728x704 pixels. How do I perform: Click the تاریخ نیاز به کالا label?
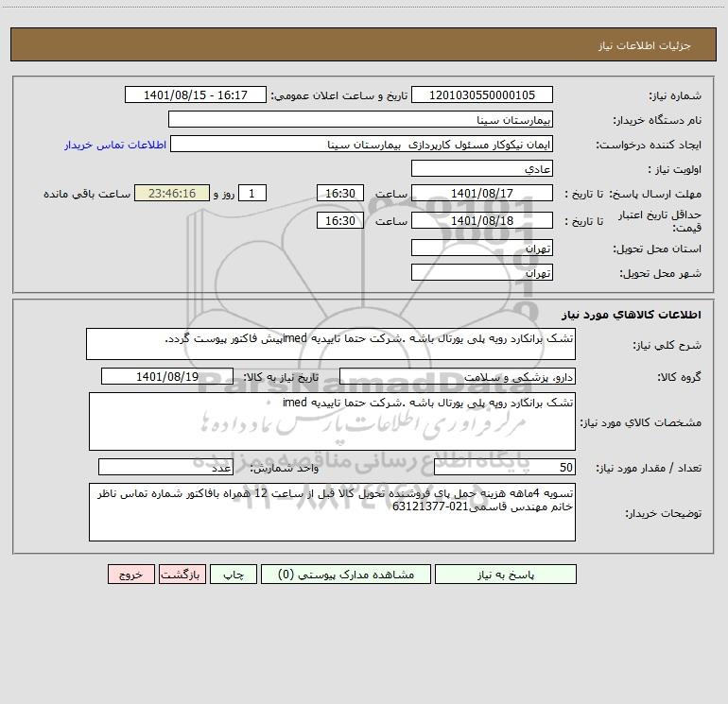pyautogui.click(x=282, y=377)
